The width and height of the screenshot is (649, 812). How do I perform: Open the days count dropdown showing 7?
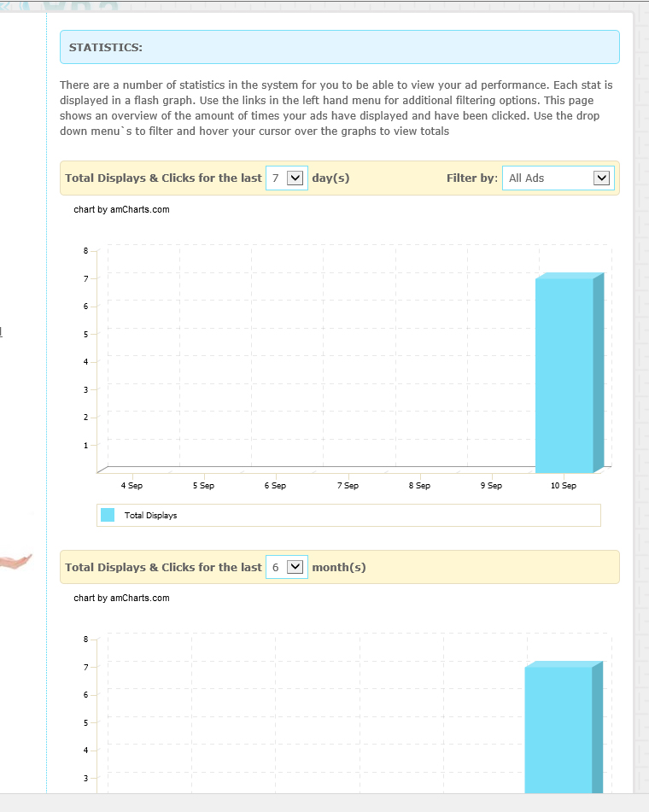pos(287,178)
